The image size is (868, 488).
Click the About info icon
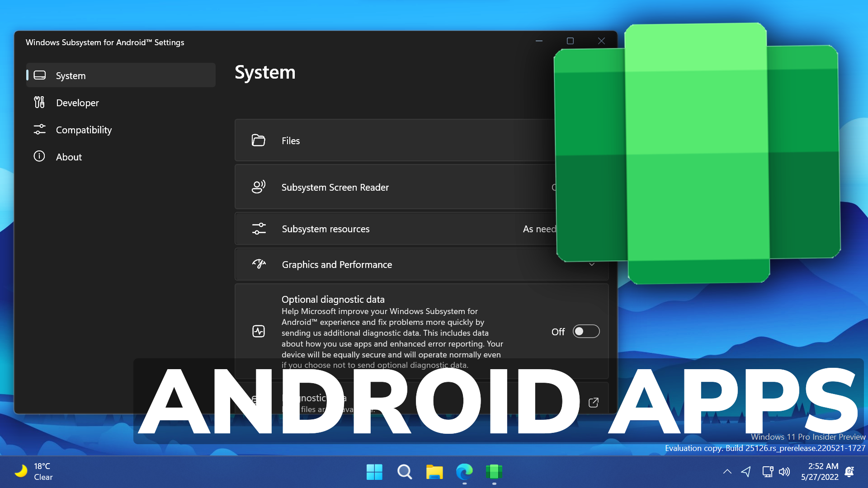[39, 156]
